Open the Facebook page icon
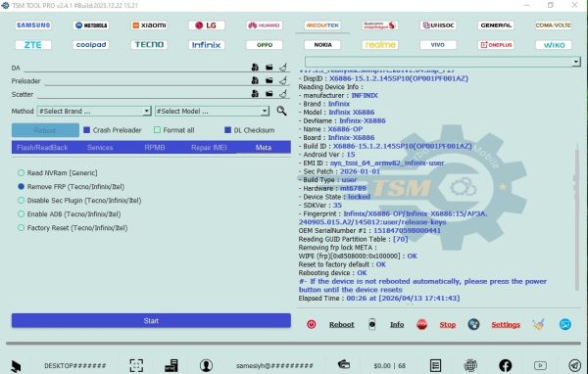Screen dimensions: 588x374 (505, 365)
